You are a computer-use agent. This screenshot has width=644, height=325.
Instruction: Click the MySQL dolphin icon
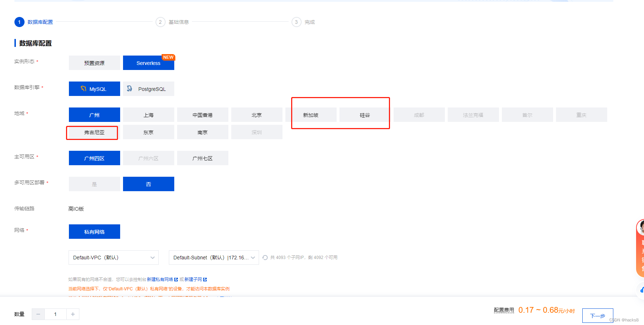coord(83,89)
